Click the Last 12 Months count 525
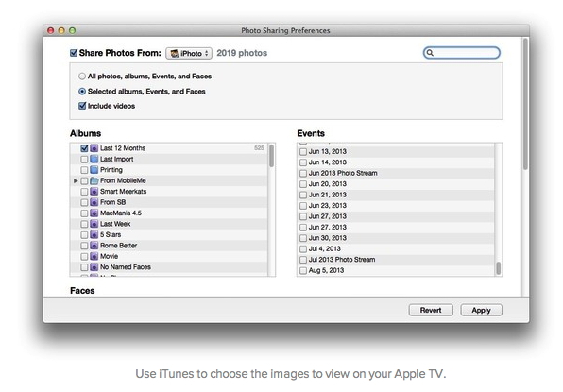 [x=259, y=148]
